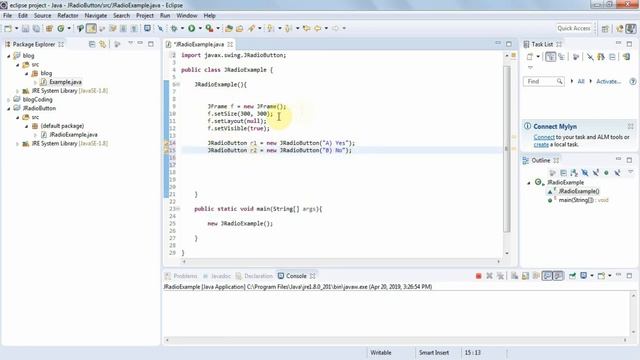This screenshot has width=640, height=360.
Task: Open the Refactor menu
Action: tap(67, 16)
